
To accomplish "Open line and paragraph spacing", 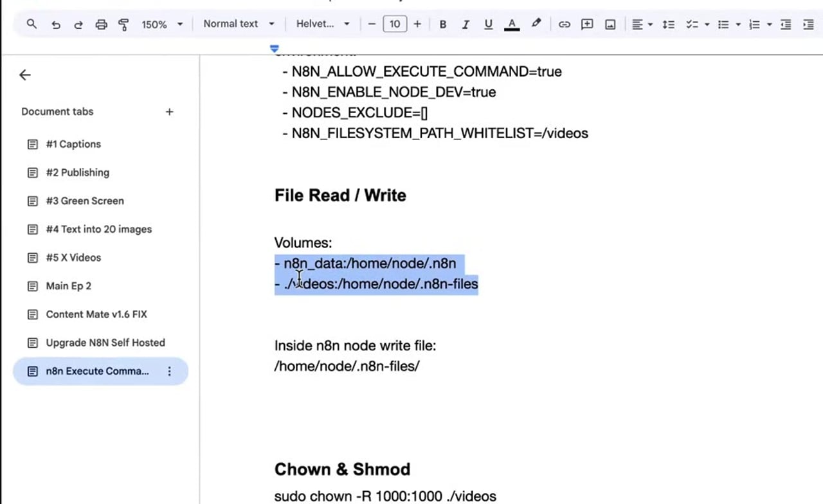I will 669,24.
